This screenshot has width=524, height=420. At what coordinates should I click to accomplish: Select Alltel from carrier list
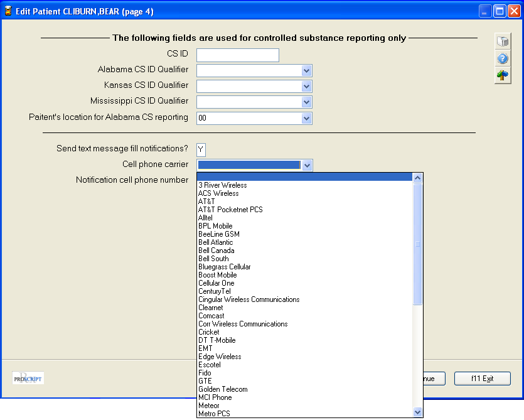click(305, 218)
